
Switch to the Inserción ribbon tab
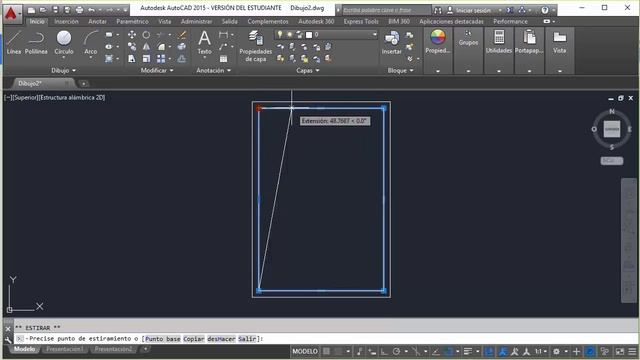pos(66,21)
